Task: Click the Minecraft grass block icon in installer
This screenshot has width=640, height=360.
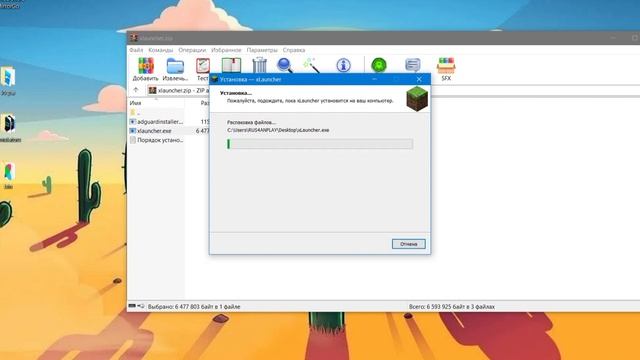Action: point(417,98)
